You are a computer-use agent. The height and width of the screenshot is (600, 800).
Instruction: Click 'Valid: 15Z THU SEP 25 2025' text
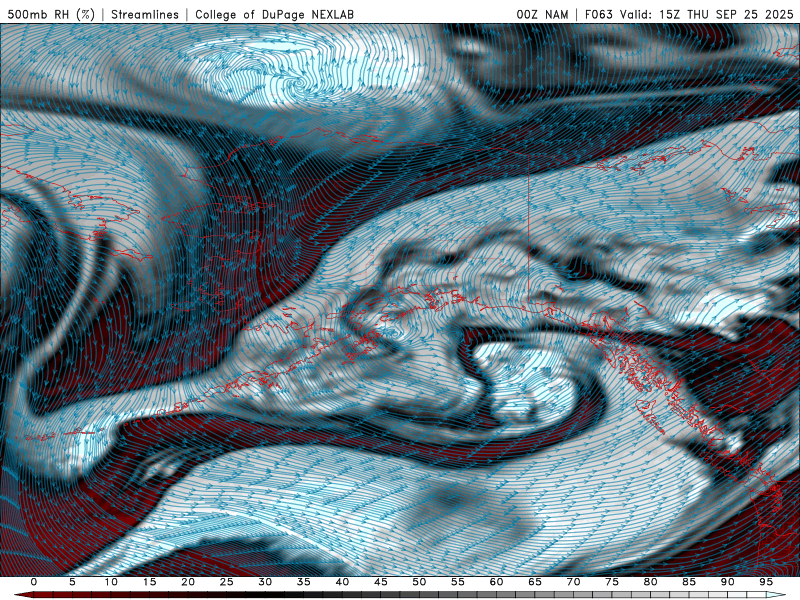(707, 14)
